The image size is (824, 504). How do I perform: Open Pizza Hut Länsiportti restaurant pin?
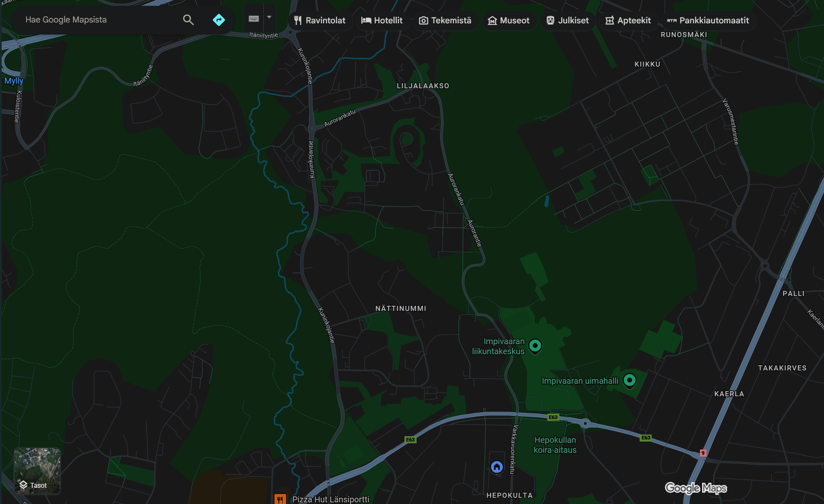280,499
